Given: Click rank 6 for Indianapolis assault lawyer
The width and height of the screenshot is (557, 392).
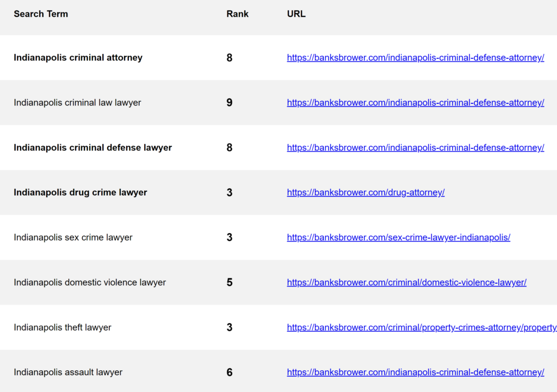Looking at the screenshot, I should tap(230, 372).
